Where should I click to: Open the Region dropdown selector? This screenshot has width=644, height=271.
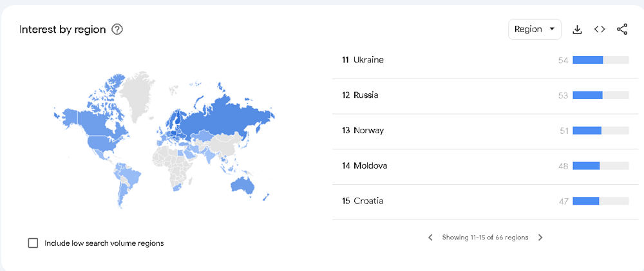coord(535,30)
